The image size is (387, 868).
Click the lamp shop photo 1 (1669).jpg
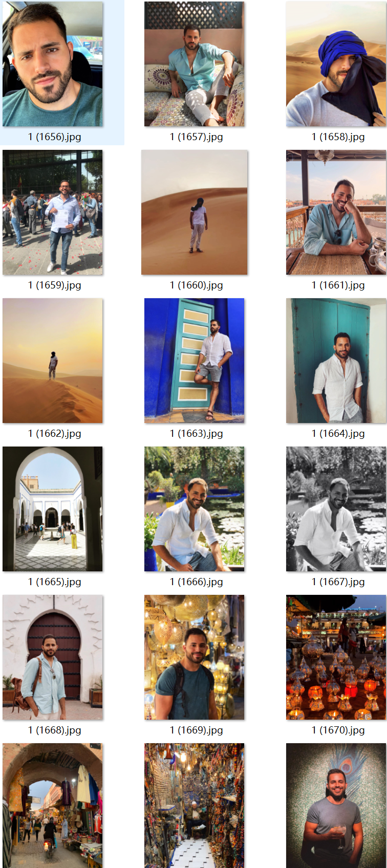pos(195,657)
